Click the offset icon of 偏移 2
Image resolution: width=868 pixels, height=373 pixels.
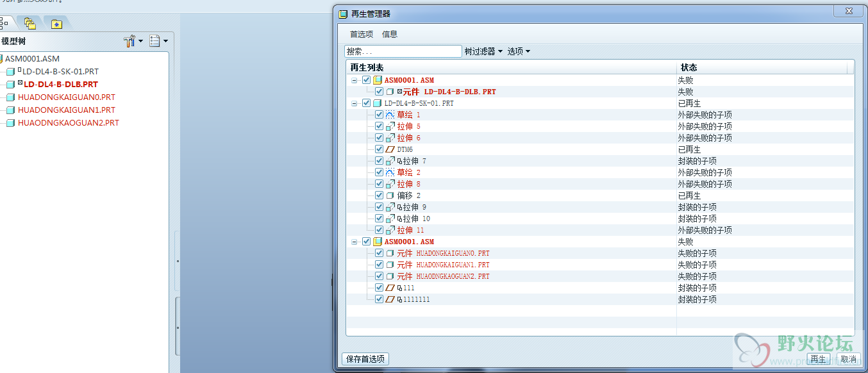(390, 195)
